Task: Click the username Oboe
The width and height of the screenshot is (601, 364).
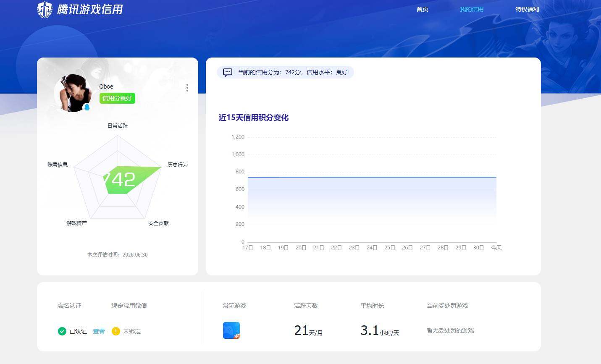Action: tap(106, 86)
